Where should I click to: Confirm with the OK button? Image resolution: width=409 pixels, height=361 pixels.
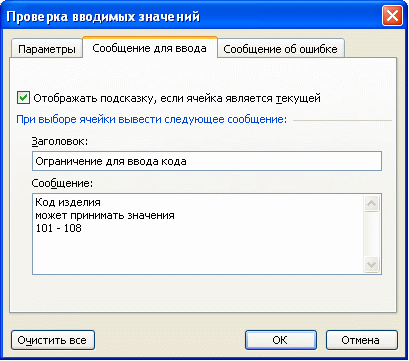point(281,340)
